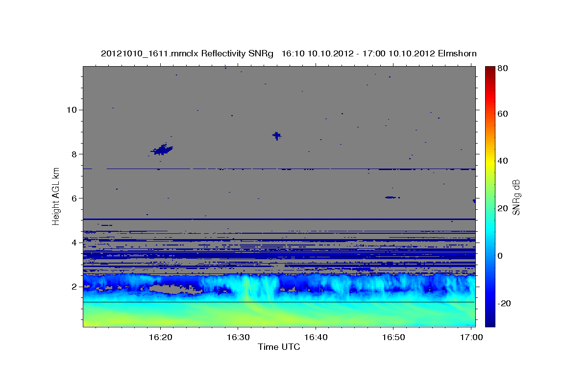The height and width of the screenshot is (392, 588).
Task: Click the colorbar value 60
Action: 502,114
